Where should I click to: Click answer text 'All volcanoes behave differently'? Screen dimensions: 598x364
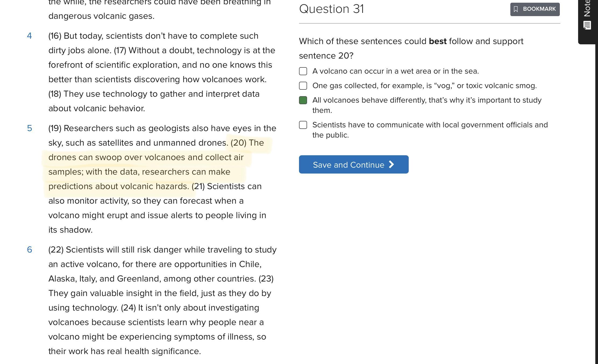coord(426,100)
